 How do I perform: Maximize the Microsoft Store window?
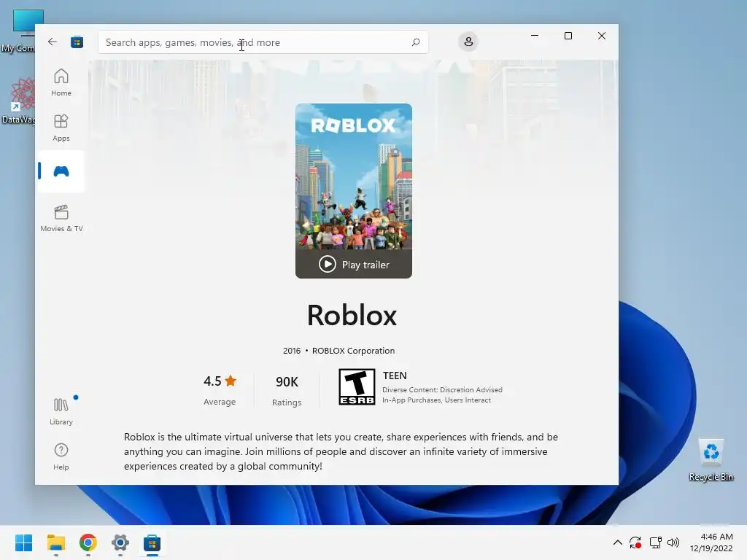pos(568,36)
